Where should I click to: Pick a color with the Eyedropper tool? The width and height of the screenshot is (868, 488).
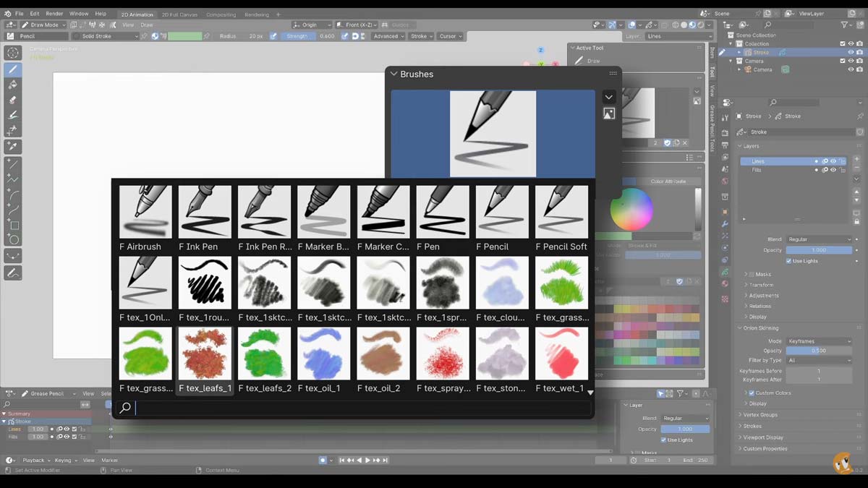point(12,145)
